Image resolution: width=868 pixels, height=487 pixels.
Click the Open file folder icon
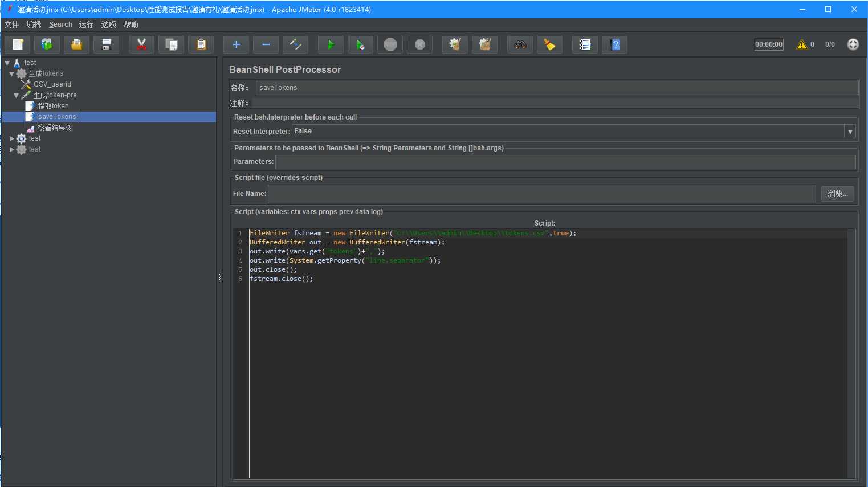[77, 44]
